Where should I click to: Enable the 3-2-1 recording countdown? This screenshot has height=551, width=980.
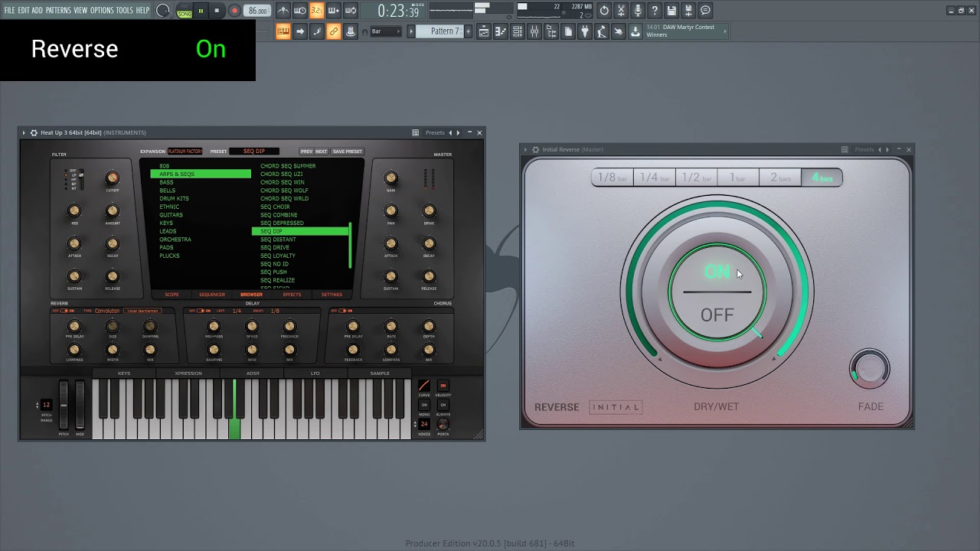click(x=316, y=11)
